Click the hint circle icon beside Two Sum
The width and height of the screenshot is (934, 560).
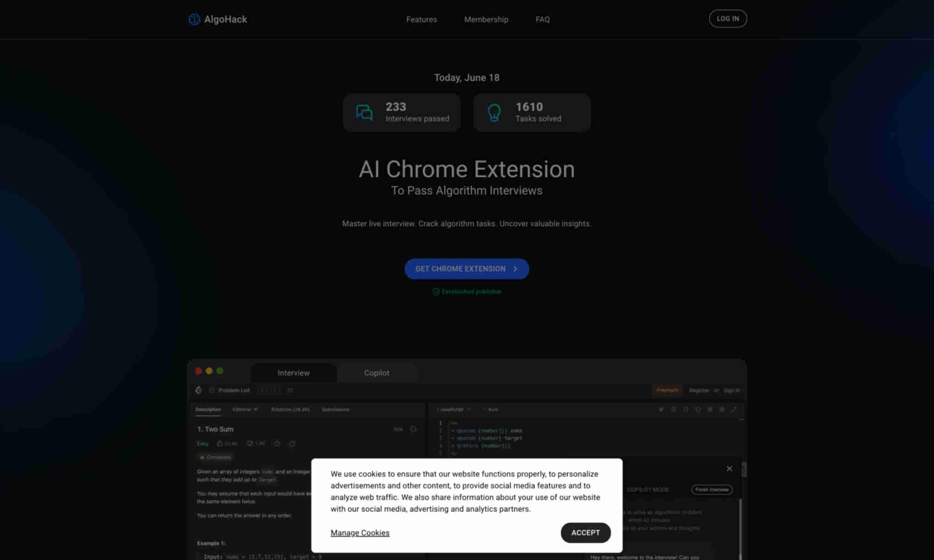(413, 429)
